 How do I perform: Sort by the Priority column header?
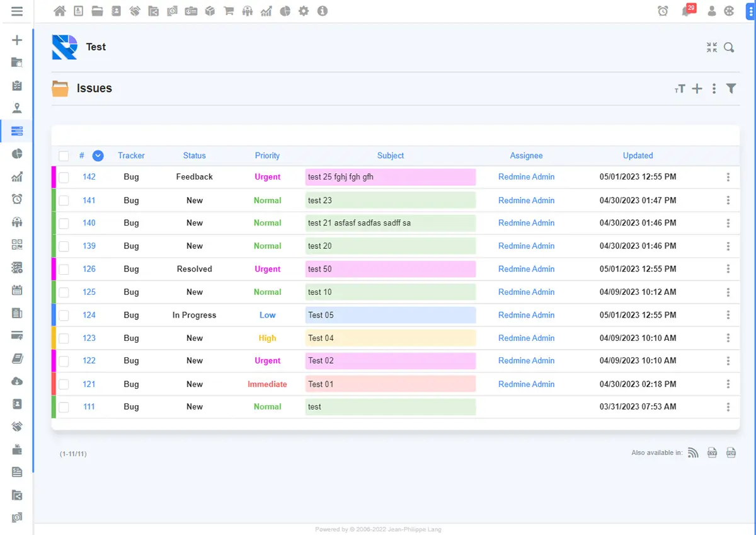pos(267,156)
